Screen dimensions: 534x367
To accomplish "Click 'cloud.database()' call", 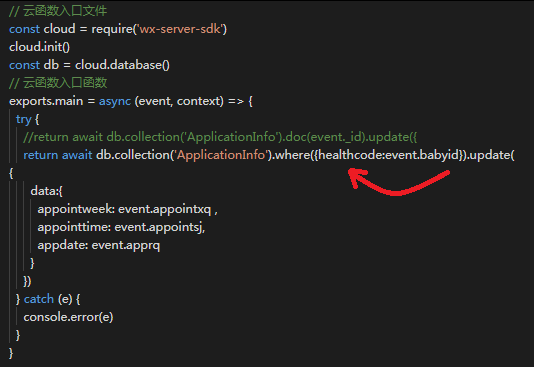I will pos(122,65).
